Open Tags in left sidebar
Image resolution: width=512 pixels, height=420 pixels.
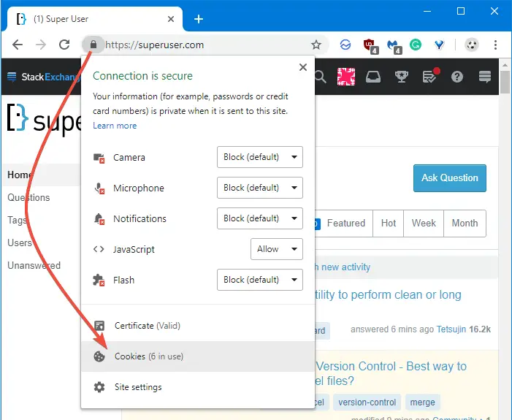[17, 220]
